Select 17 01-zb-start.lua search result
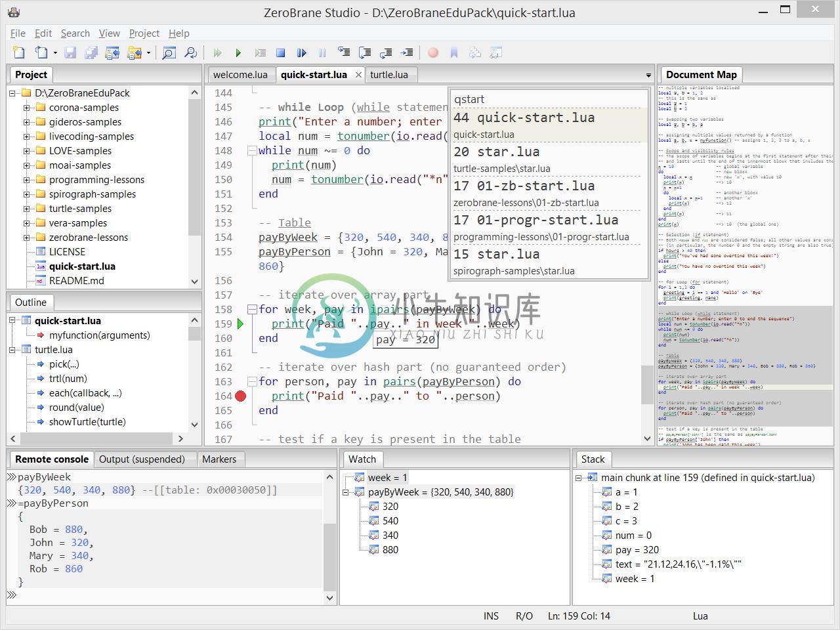The width and height of the screenshot is (840, 630). pos(548,194)
